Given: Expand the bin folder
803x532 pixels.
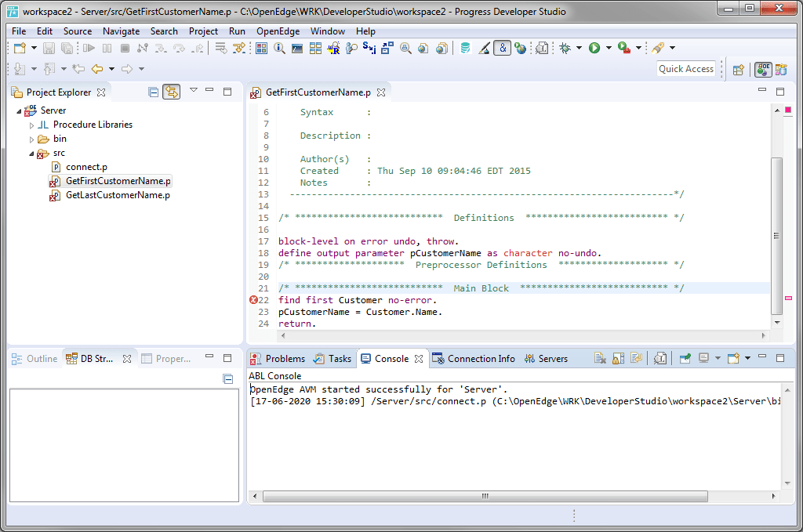Looking at the screenshot, I should coord(31,139).
